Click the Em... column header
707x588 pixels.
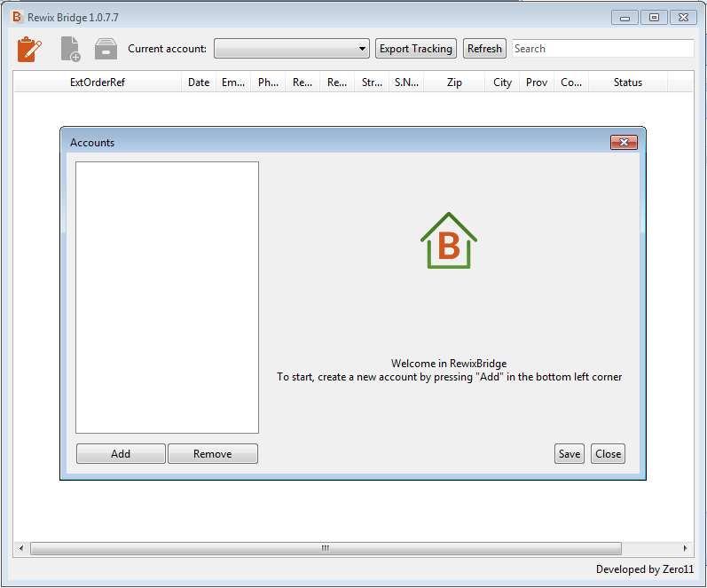233,82
